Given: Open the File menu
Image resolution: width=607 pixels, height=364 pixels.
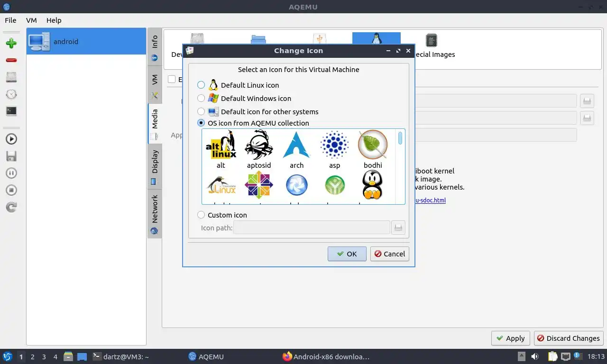Looking at the screenshot, I should click(x=10, y=20).
